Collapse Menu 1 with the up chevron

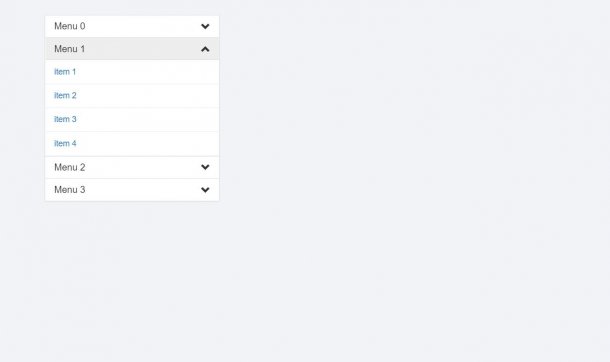(x=205, y=49)
